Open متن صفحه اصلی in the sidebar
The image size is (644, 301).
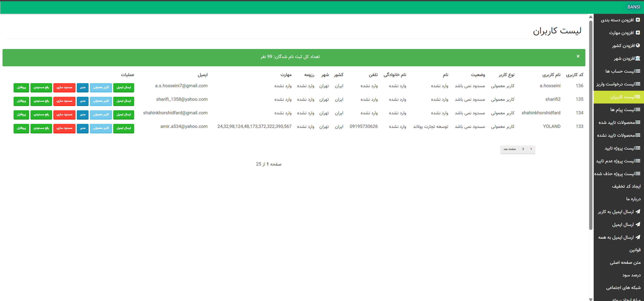(625, 262)
